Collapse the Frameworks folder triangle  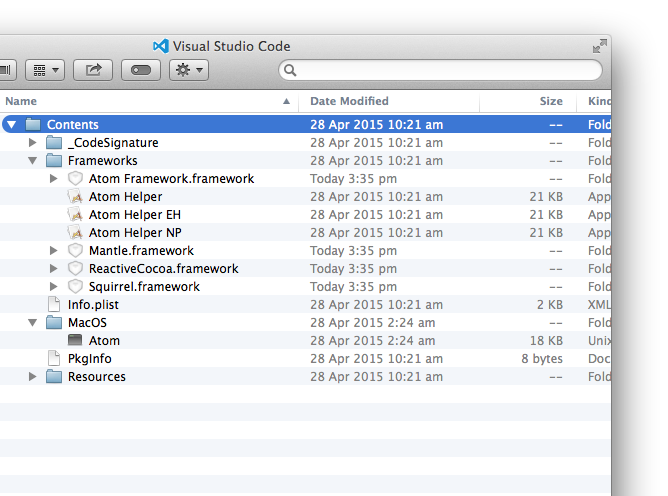32,161
